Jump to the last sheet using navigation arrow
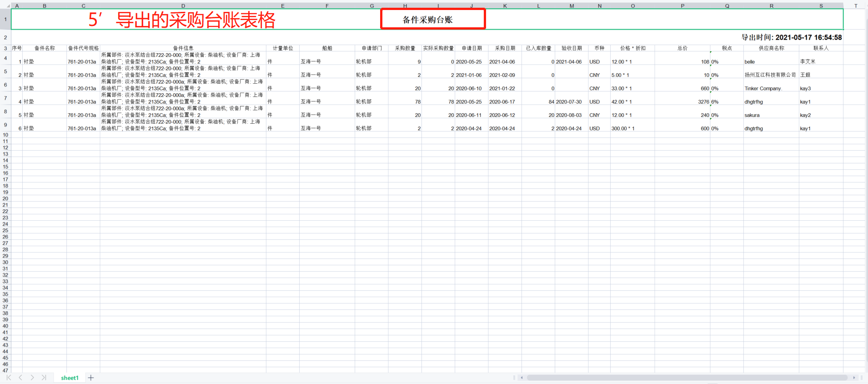The width and height of the screenshot is (868, 384). (44, 378)
